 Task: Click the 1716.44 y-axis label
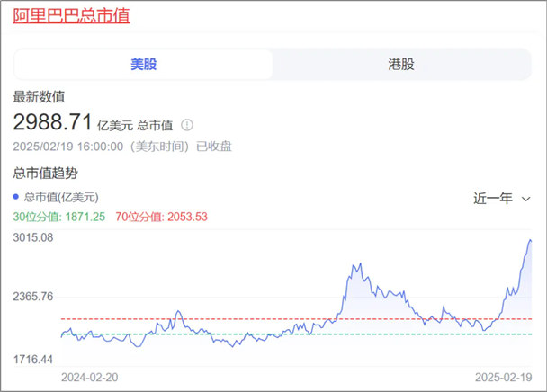(33, 360)
